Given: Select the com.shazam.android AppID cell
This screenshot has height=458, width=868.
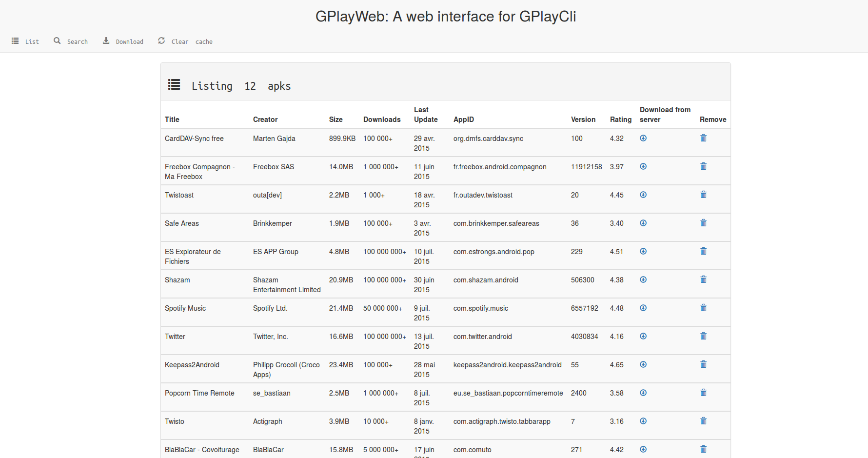Looking at the screenshot, I should coord(486,280).
